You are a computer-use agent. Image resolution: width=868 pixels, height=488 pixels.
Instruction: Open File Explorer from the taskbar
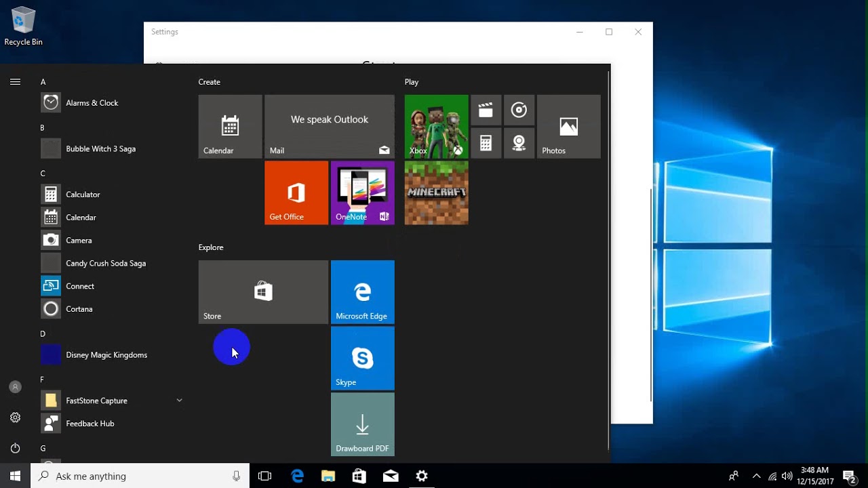tap(328, 476)
